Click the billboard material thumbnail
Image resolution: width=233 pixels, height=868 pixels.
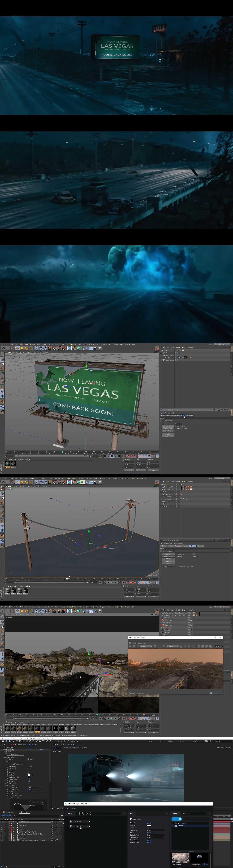pos(8,464)
